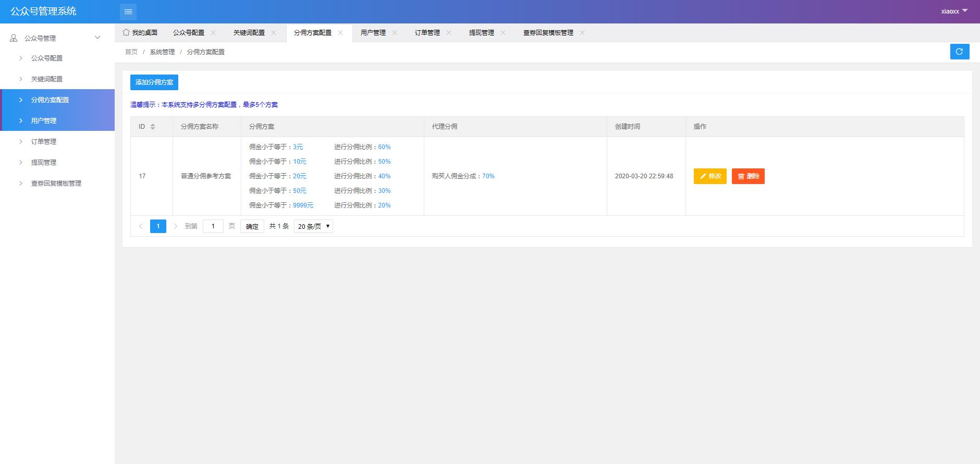The width and height of the screenshot is (980, 464).
Task: Focus the jump-to-page number field
Action: click(213, 226)
